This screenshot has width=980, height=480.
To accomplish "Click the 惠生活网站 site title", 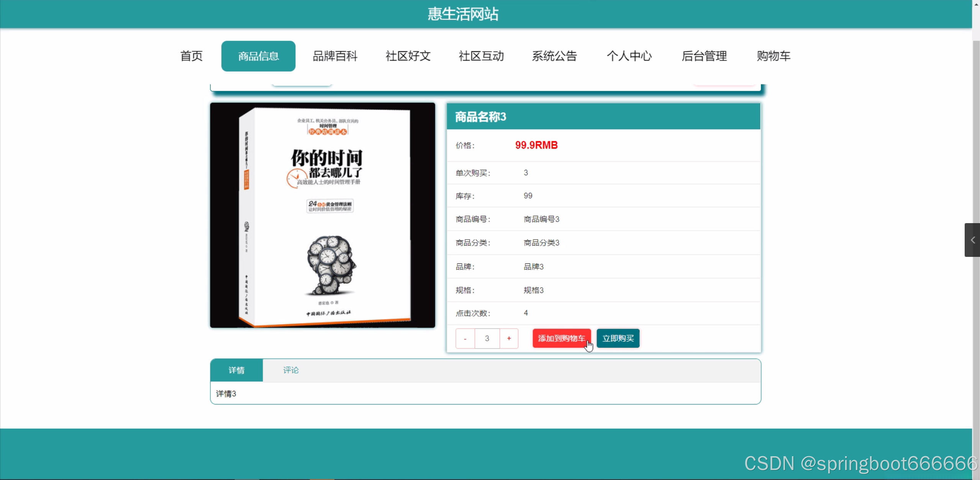I will pos(463,14).
